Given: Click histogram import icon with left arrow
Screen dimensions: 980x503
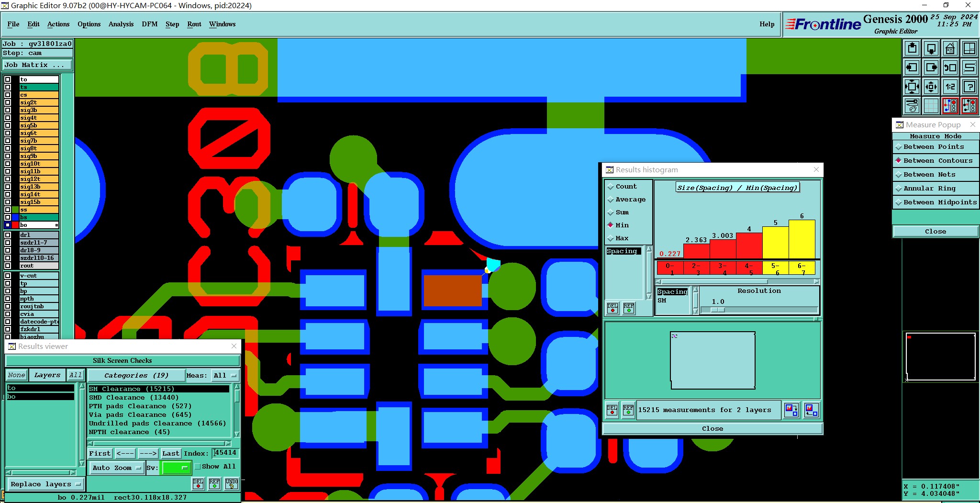Looking at the screenshot, I should [x=812, y=410].
